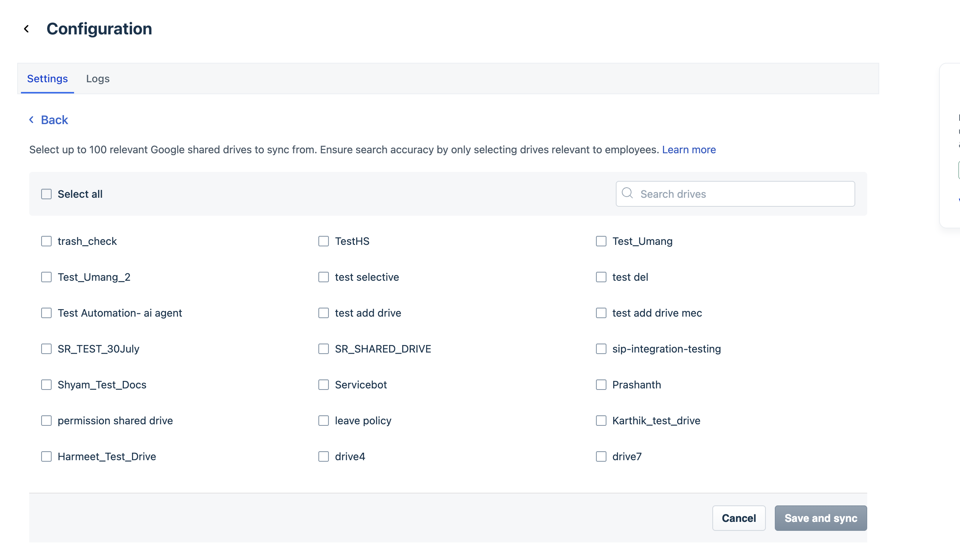Select the Servicebot drive
The image size is (960, 560).
(323, 385)
